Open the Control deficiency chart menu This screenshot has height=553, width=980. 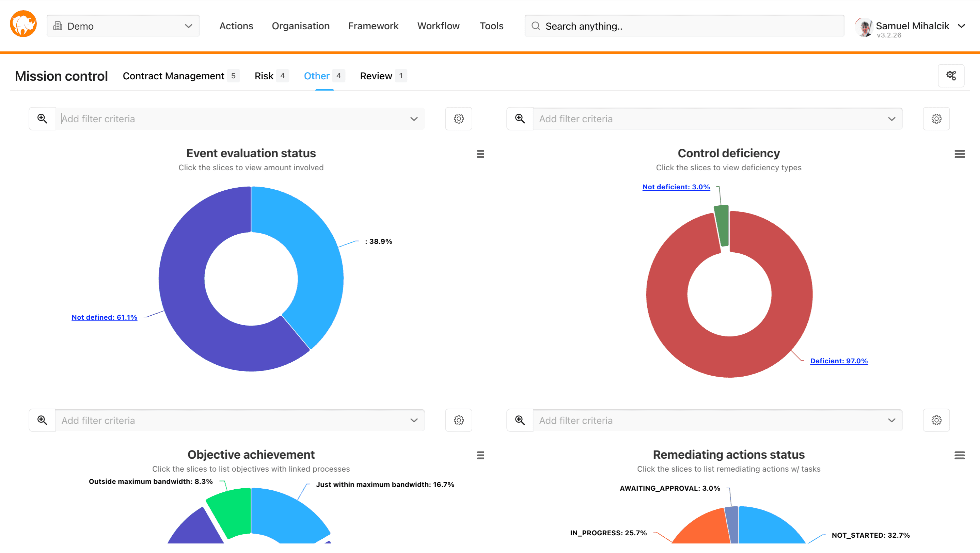[x=960, y=154]
